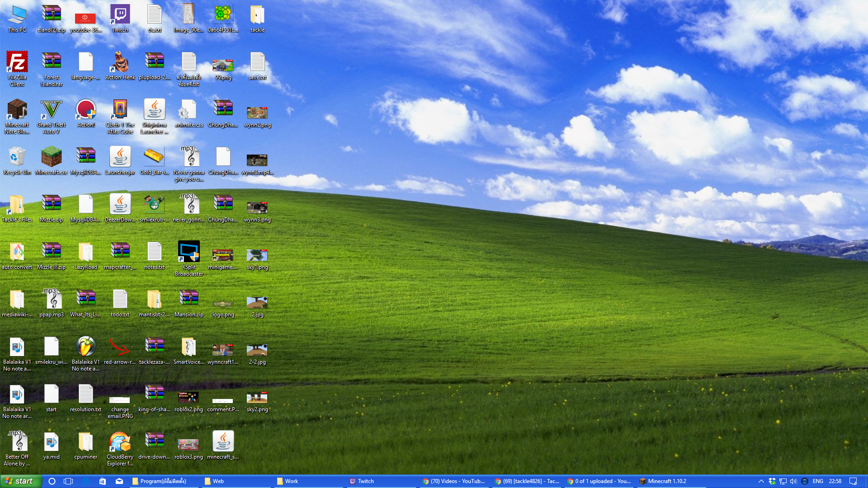Switch to the Work folder taskbar item
The height and width of the screenshot is (488, 868).
[x=308, y=481]
